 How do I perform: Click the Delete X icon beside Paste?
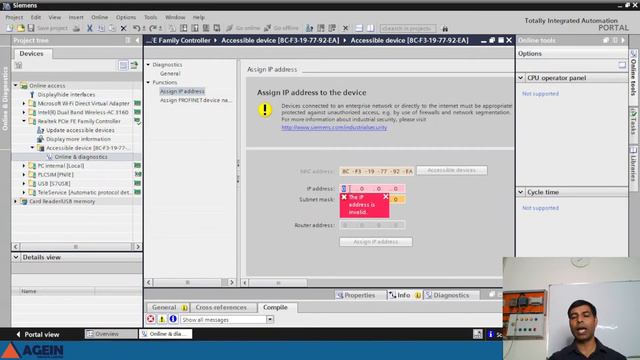123,28
